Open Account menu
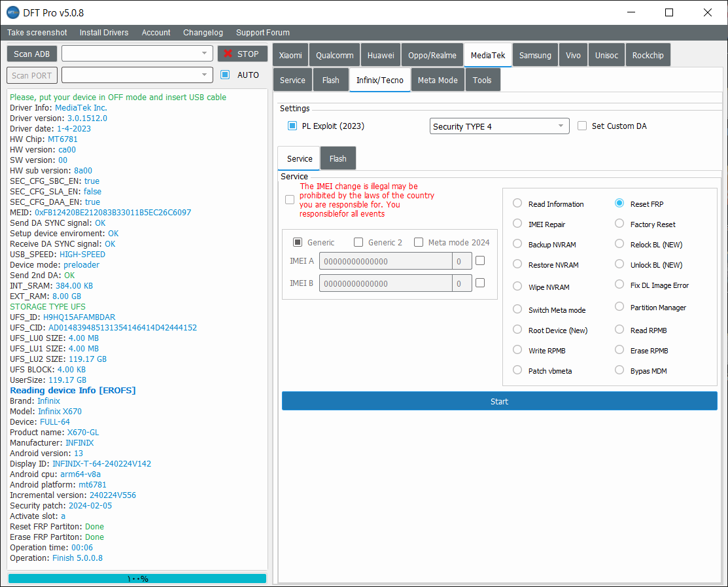Image resolution: width=728 pixels, height=587 pixels. tap(156, 33)
